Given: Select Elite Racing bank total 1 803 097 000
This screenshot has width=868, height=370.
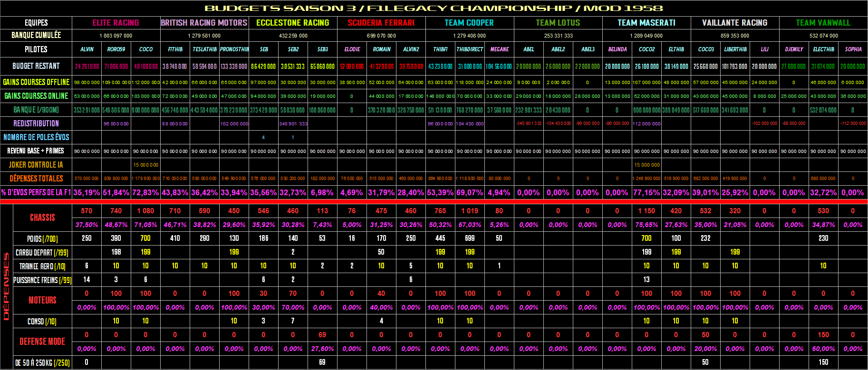Looking at the screenshot, I should click(116, 36).
